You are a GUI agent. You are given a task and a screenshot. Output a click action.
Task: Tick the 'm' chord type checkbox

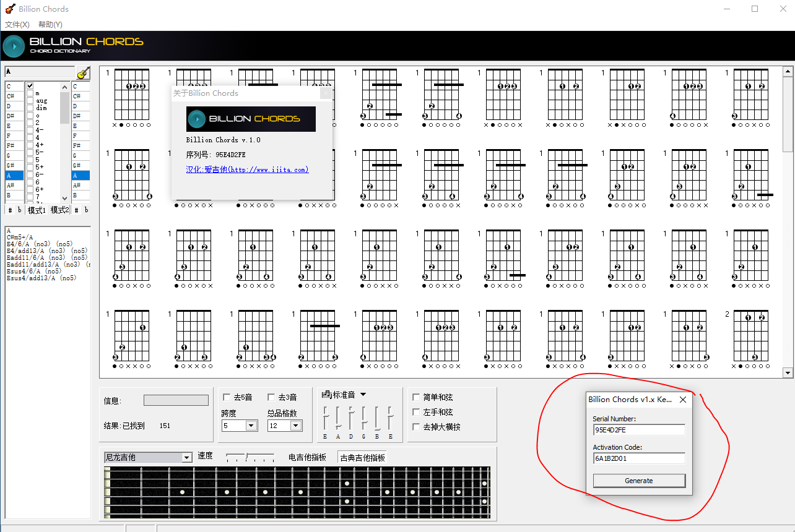coord(30,93)
